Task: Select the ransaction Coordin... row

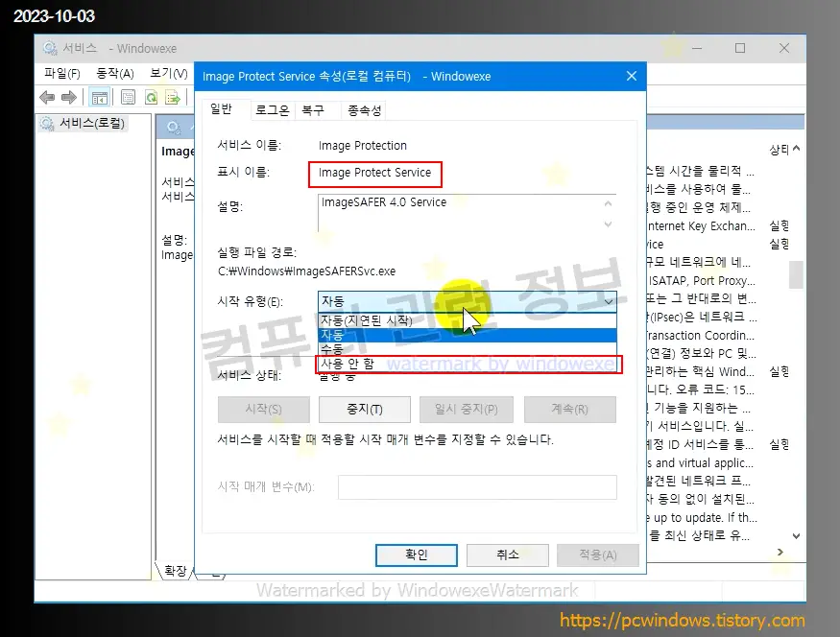Action: pyautogui.click(x=718, y=336)
